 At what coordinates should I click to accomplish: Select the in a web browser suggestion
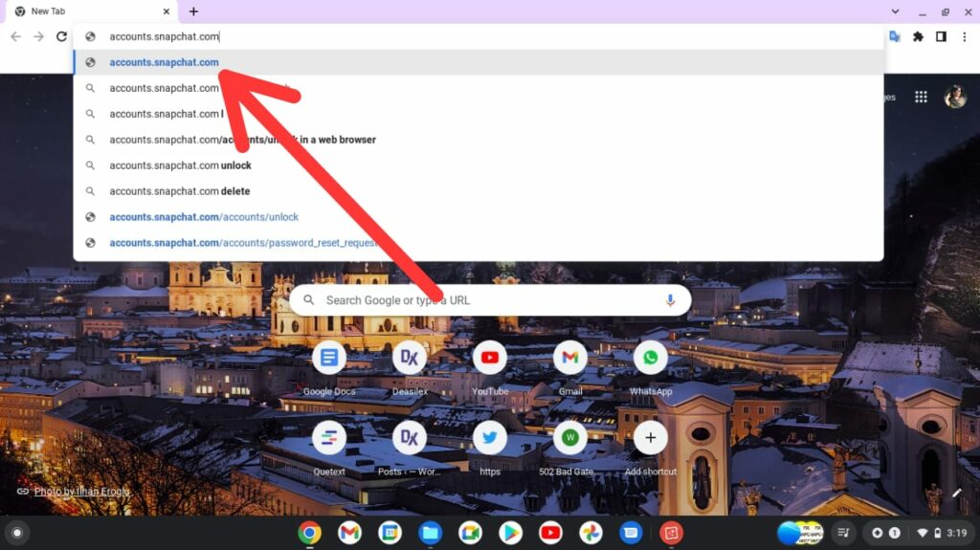click(479, 140)
